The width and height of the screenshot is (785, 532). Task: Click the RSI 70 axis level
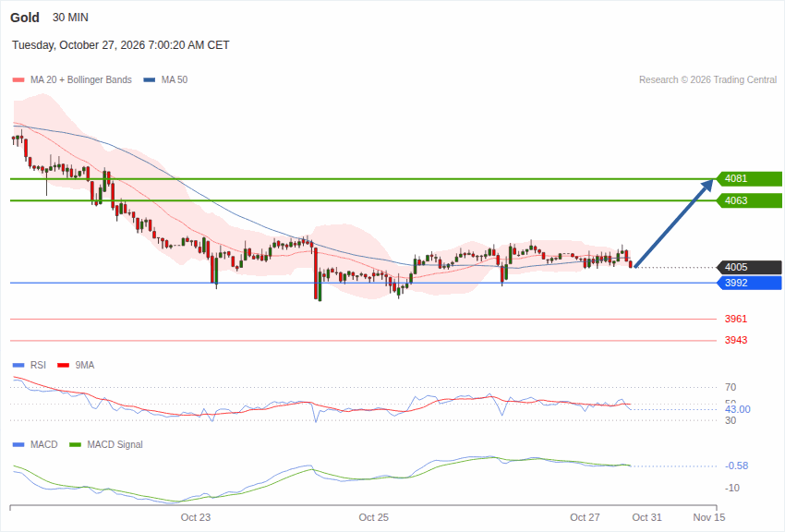(x=731, y=387)
